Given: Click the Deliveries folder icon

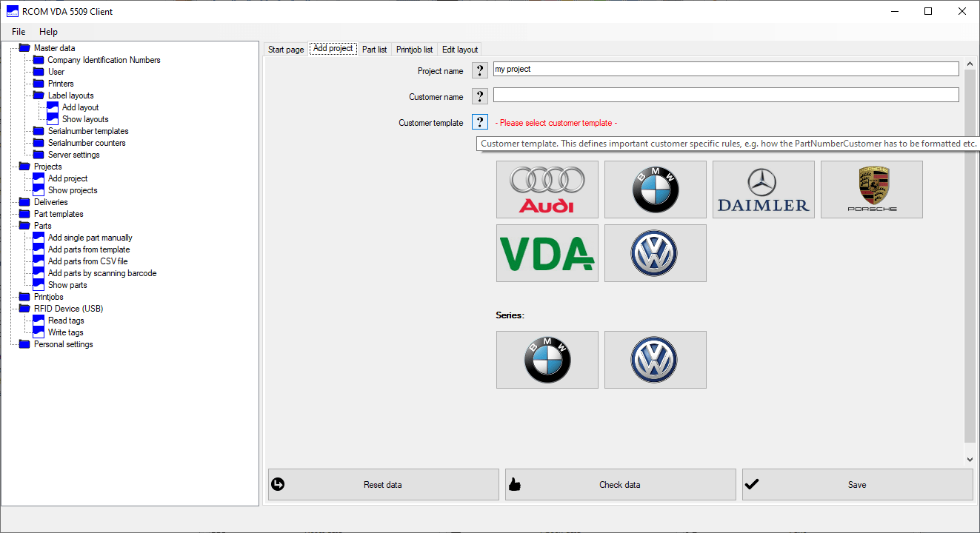Looking at the screenshot, I should [24, 202].
